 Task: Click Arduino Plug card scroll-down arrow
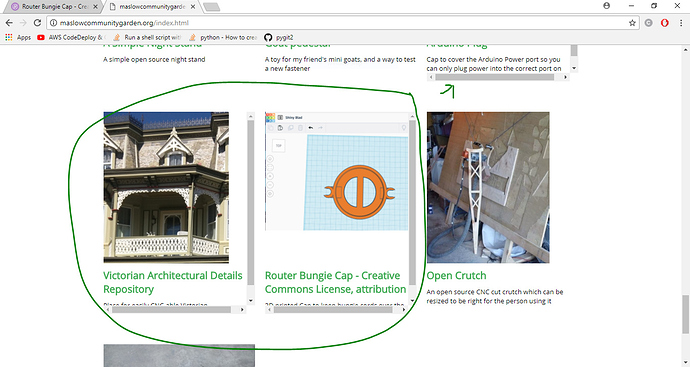[574, 68]
